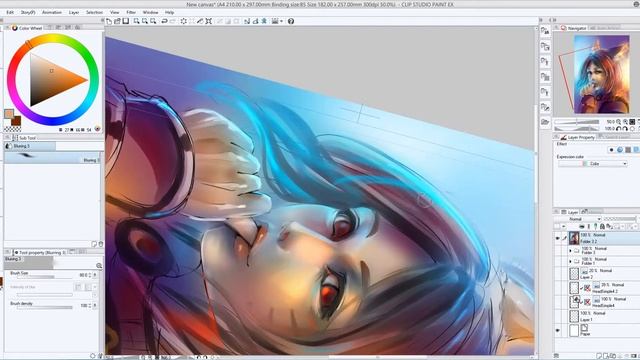This screenshot has width=640, height=360.
Task: Click the Scale/Rotate transform icon in command bar
Action: point(209,21)
